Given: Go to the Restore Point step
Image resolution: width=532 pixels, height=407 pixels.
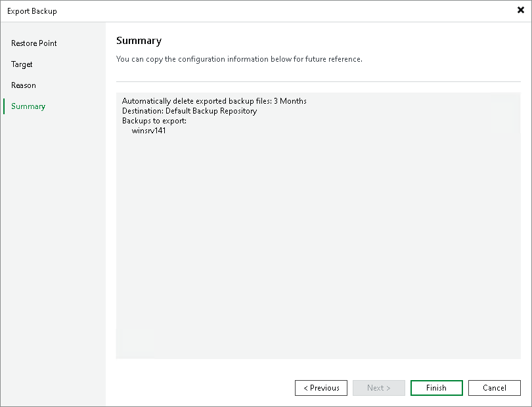Looking at the screenshot, I should click(x=34, y=43).
